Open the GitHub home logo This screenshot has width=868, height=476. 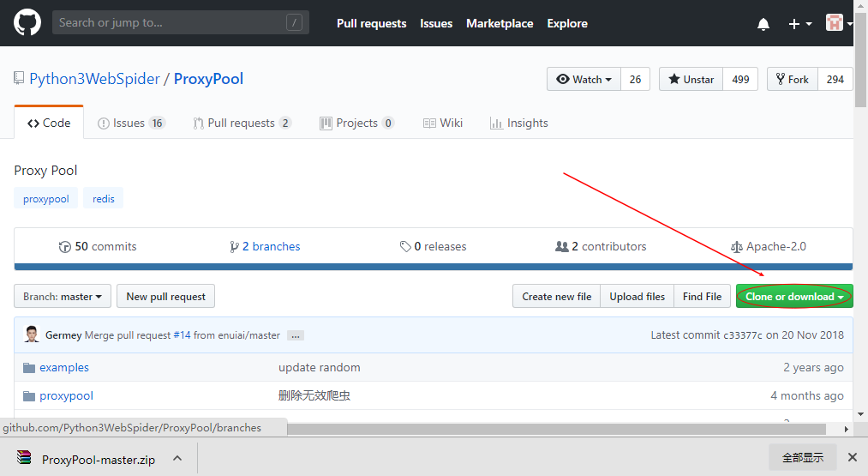(27, 22)
